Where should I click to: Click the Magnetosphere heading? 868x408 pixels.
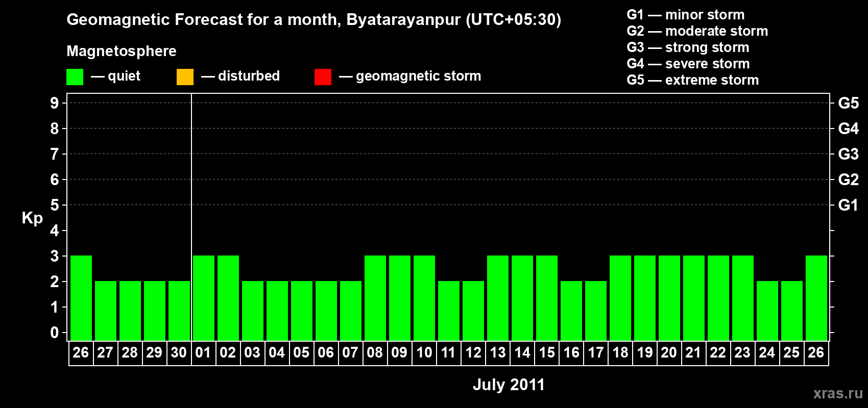[x=122, y=51]
